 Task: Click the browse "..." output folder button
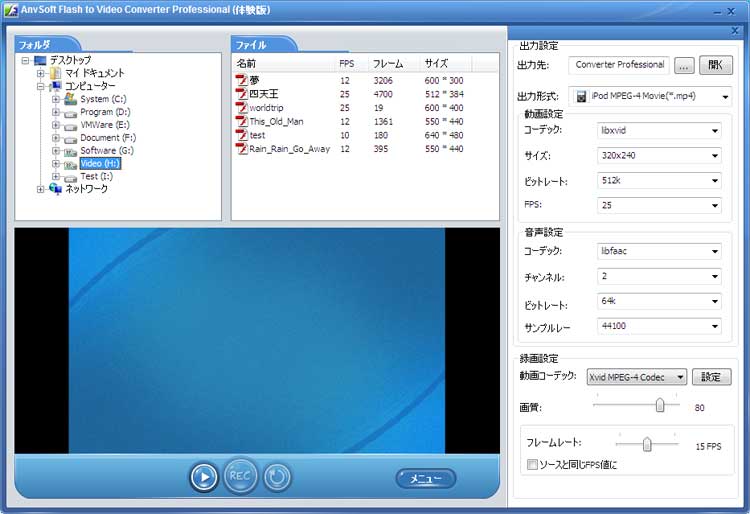684,66
